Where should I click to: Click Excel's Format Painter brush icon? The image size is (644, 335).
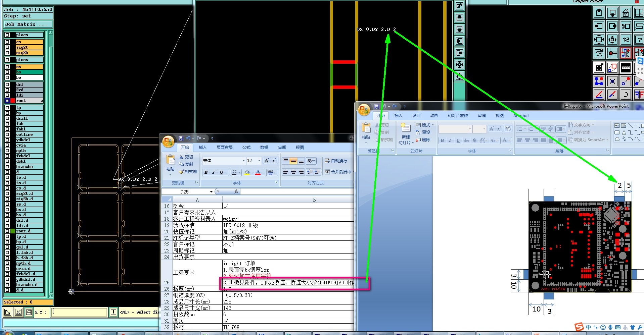(182, 172)
